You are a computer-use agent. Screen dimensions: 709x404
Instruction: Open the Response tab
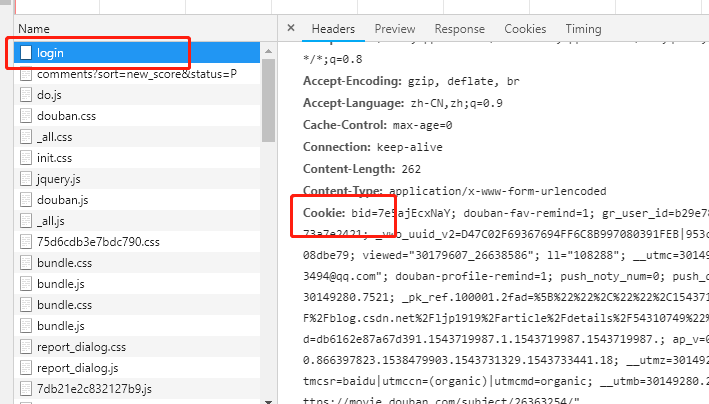pyautogui.click(x=459, y=29)
